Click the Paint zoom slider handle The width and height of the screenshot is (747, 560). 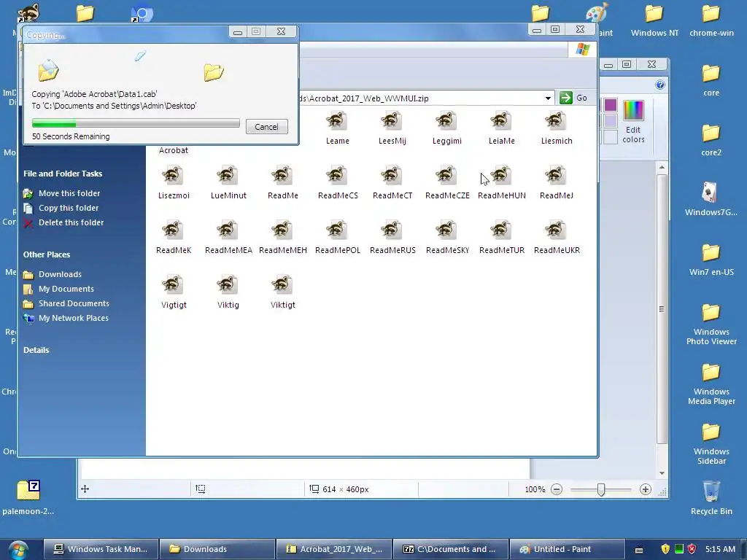[601, 489]
